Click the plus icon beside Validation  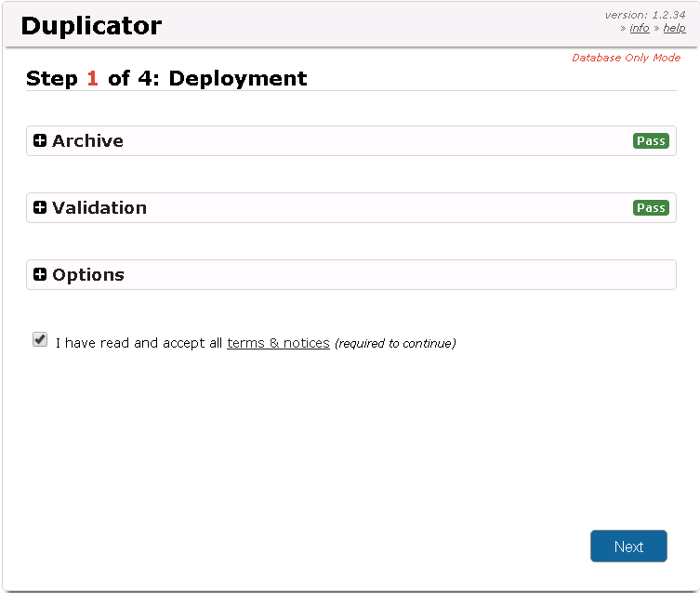click(x=40, y=208)
